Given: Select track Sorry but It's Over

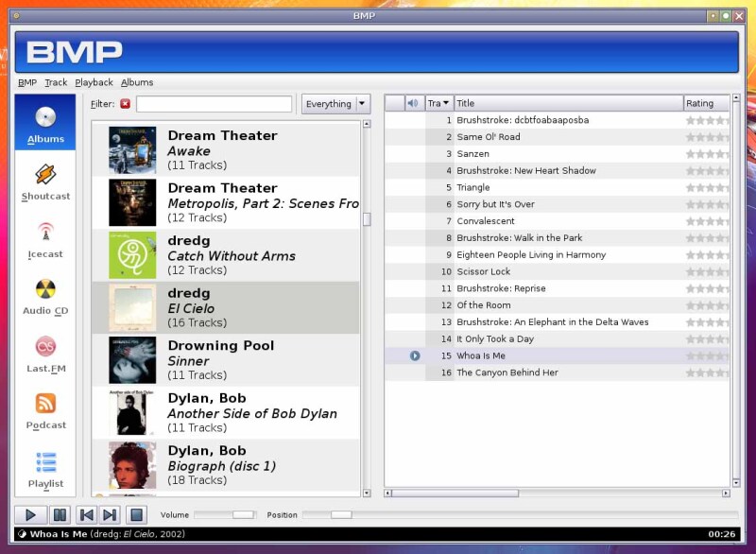Looking at the screenshot, I should 557,204.
